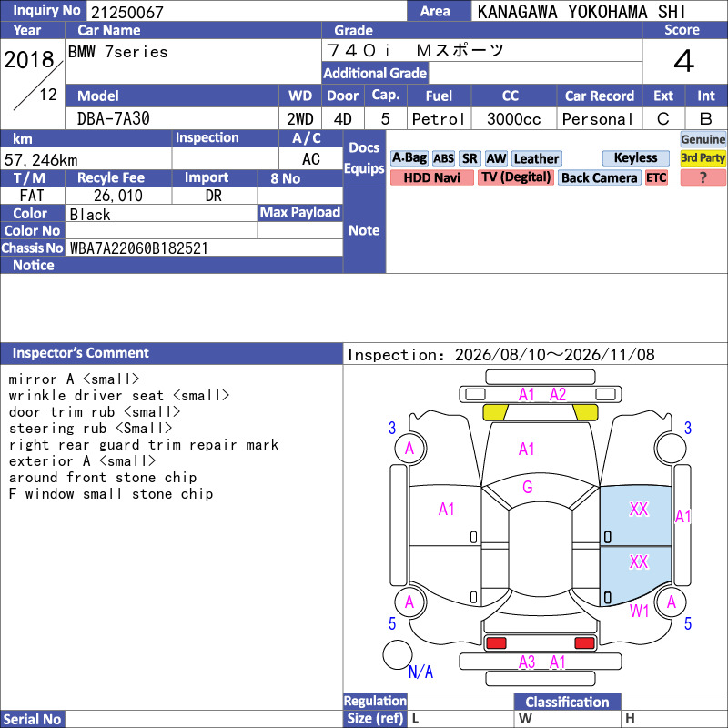
Task: Click the G mark on windshield
Action: [528, 487]
